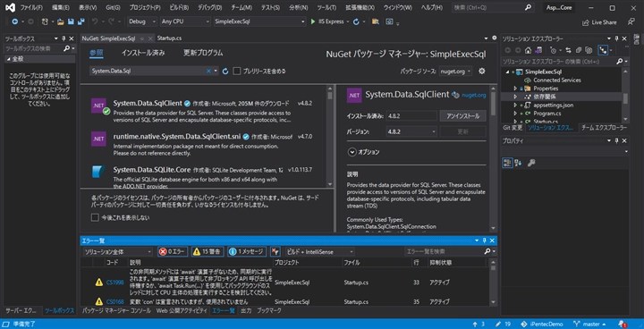644x329 pixels.
Task: Clear the System.Data.Sql search text
Action: (x=208, y=71)
